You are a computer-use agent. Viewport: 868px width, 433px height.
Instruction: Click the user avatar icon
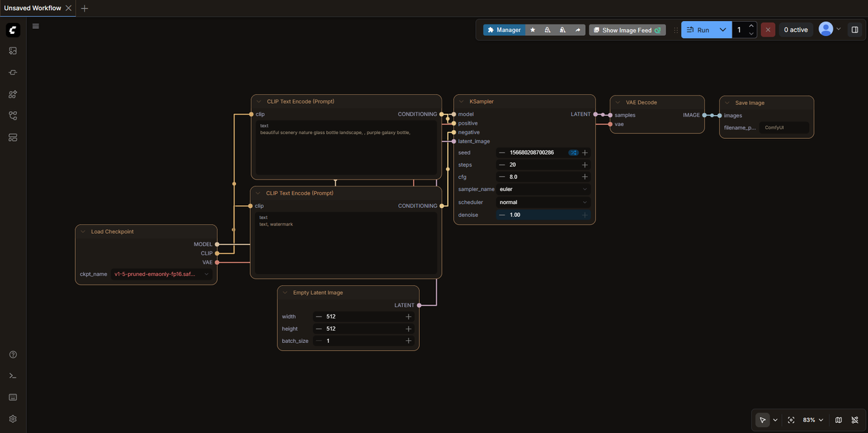[x=825, y=29]
